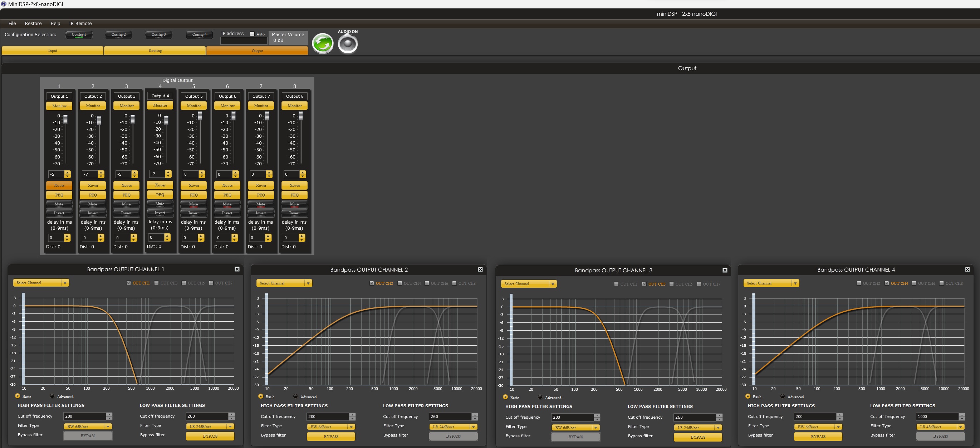Click Channel 2 high pass BYPASS button
The width and height of the screenshot is (980, 448).
point(331,437)
